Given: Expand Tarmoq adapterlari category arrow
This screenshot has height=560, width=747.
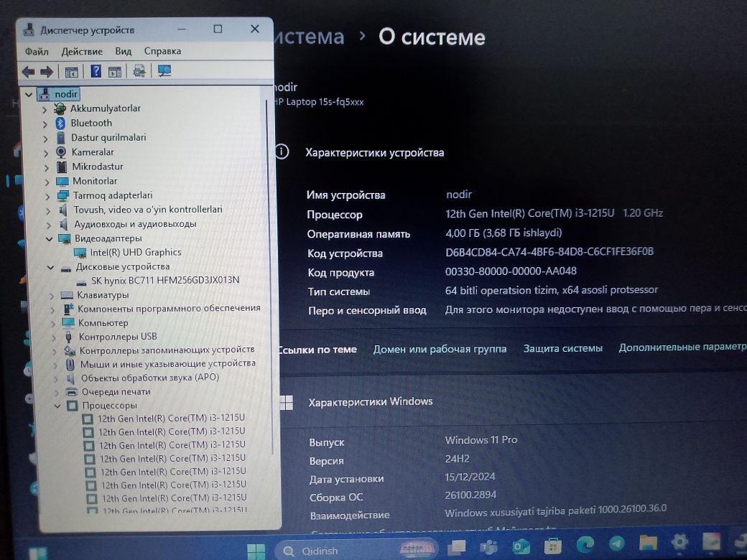Looking at the screenshot, I should pyautogui.click(x=47, y=196).
